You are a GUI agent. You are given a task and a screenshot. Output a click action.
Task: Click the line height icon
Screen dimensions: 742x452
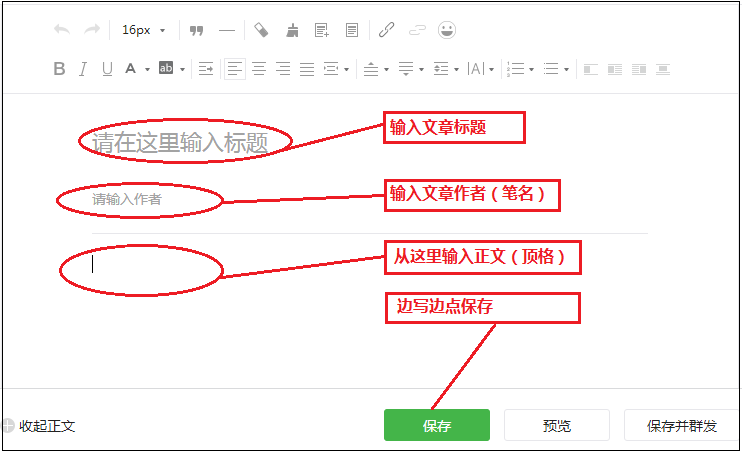click(441, 69)
